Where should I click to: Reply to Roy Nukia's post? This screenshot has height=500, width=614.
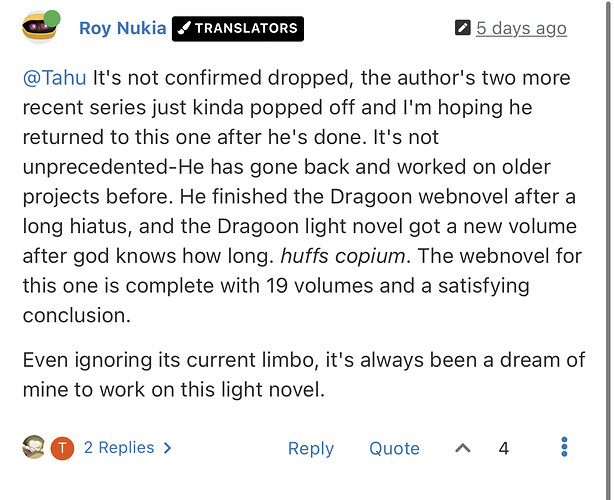(x=311, y=448)
